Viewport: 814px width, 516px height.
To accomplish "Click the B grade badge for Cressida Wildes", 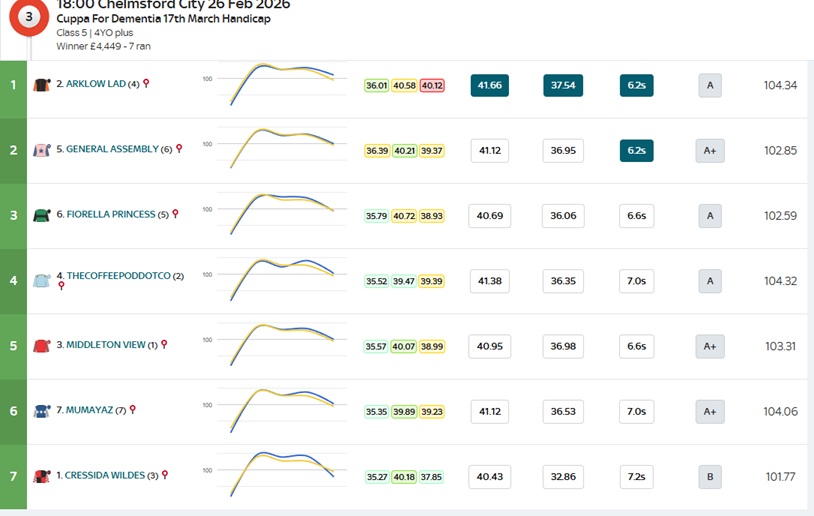I will tap(710, 476).
